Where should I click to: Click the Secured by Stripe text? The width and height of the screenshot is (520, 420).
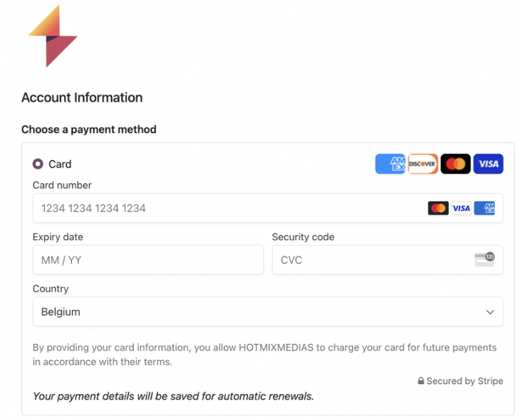point(464,381)
